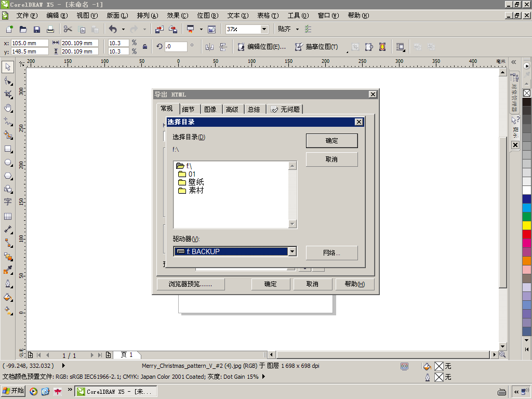Switch to the 高级 tab
The height and width of the screenshot is (399, 532).
pyautogui.click(x=232, y=109)
